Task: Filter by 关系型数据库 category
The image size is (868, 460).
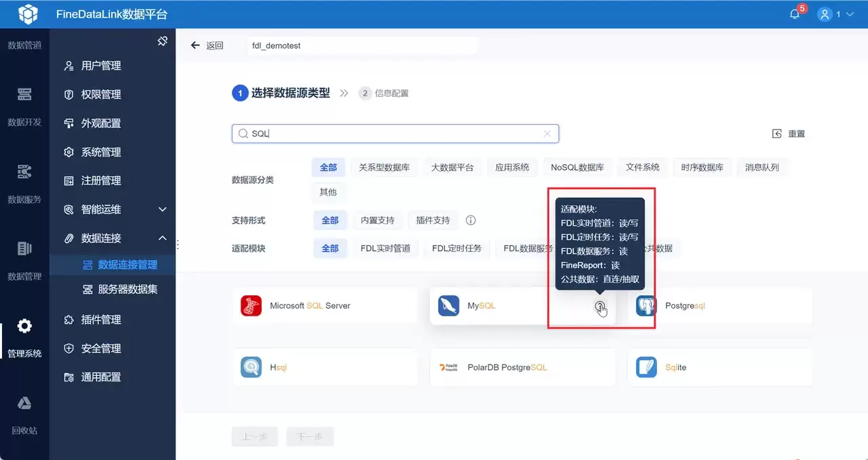Action: tap(384, 167)
